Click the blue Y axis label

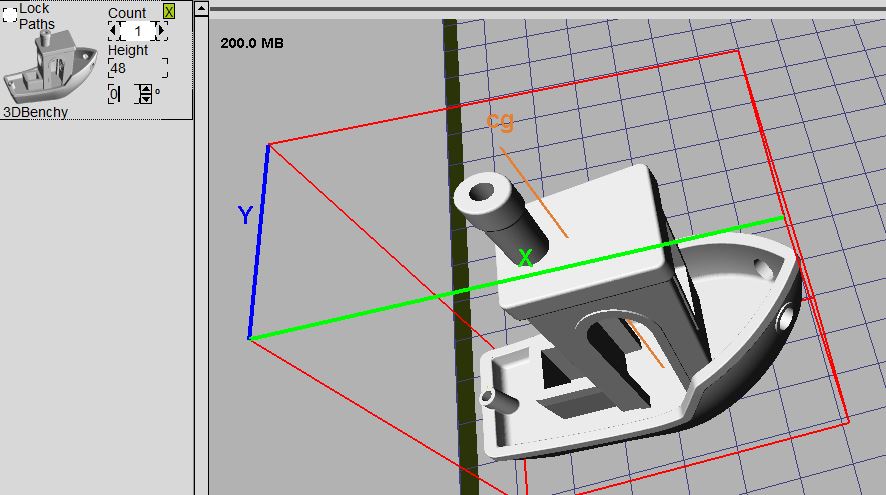click(245, 215)
